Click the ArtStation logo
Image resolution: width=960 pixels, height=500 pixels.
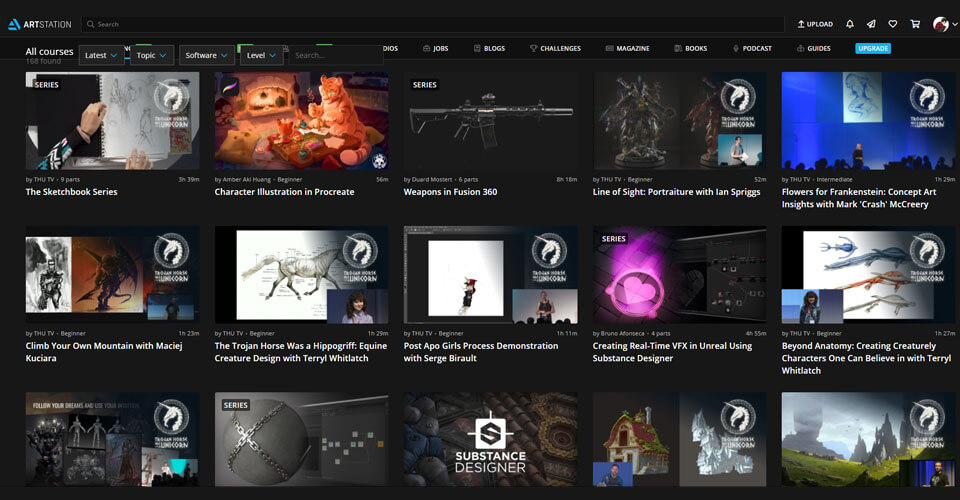tap(40, 24)
